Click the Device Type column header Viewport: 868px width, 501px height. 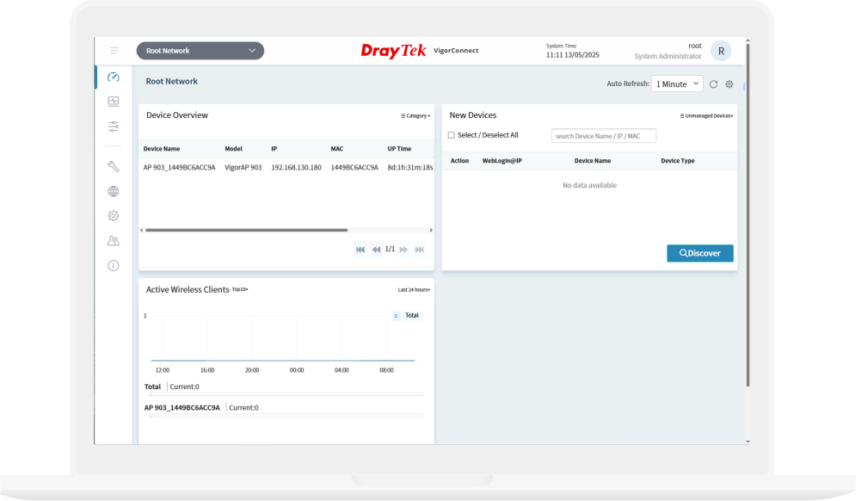pyautogui.click(x=678, y=161)
